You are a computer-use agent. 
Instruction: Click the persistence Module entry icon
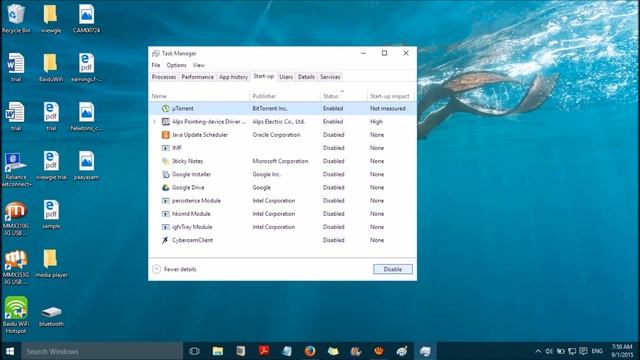pos(165,200)
